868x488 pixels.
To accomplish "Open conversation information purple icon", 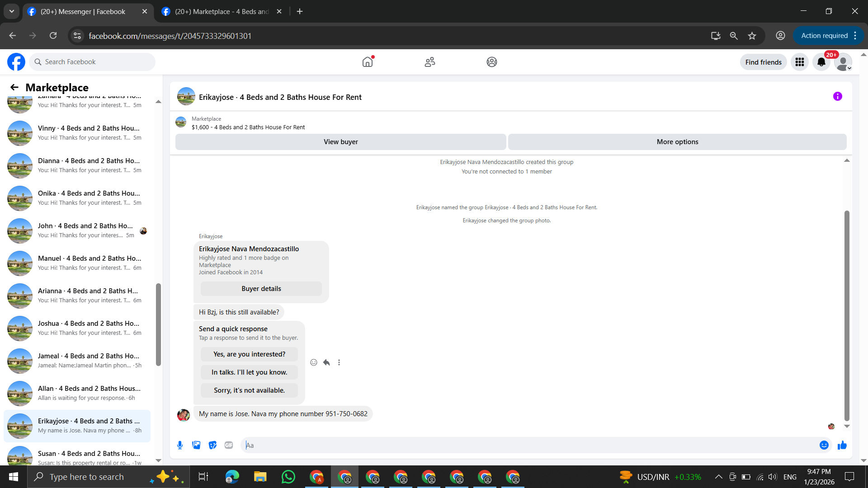I will pyautogui.click(x=837, y=96).
